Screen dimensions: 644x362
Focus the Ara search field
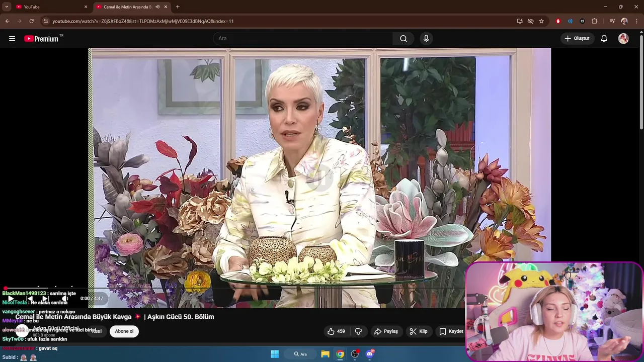point(303,39)
